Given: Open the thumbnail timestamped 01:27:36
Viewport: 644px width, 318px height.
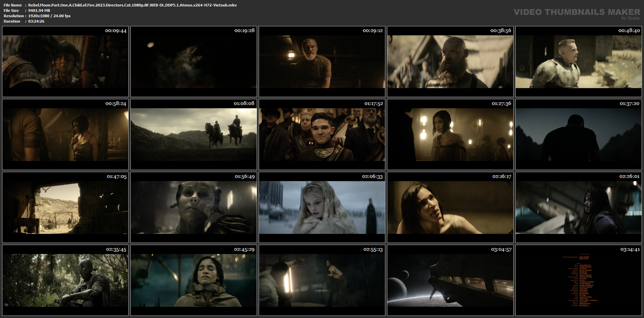Looking at the screenshot, I should tap(450, 134).
